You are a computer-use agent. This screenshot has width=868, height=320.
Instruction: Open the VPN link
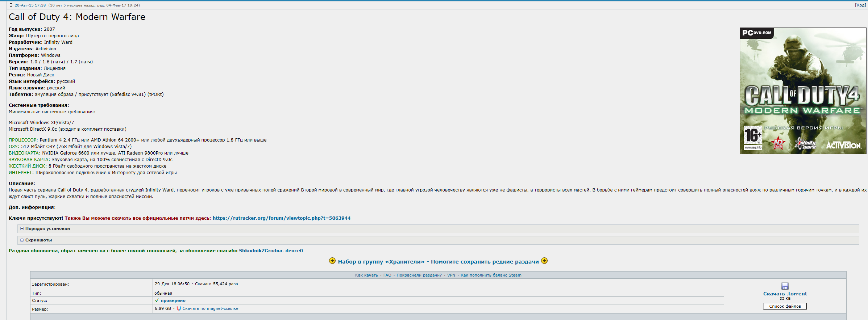pos(451,275)
